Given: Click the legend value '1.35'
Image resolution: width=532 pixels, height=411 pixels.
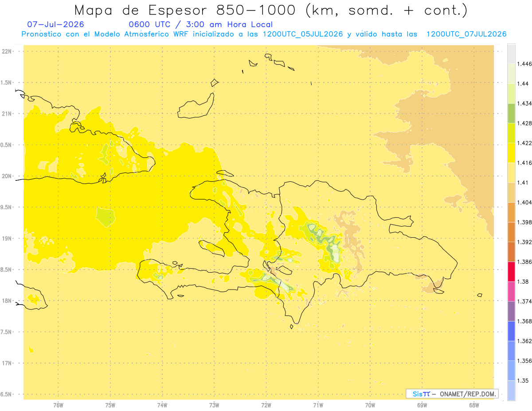Looking at the screenshot, I should (523, 380).
